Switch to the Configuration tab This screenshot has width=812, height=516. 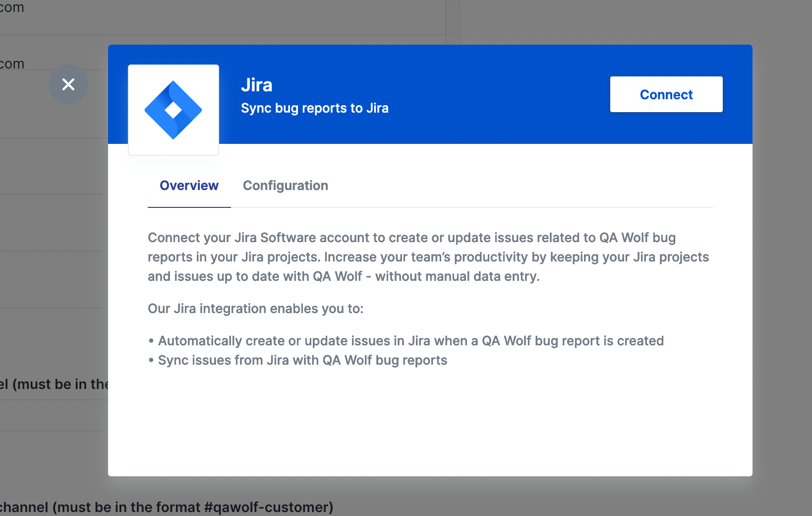point(286,186)
